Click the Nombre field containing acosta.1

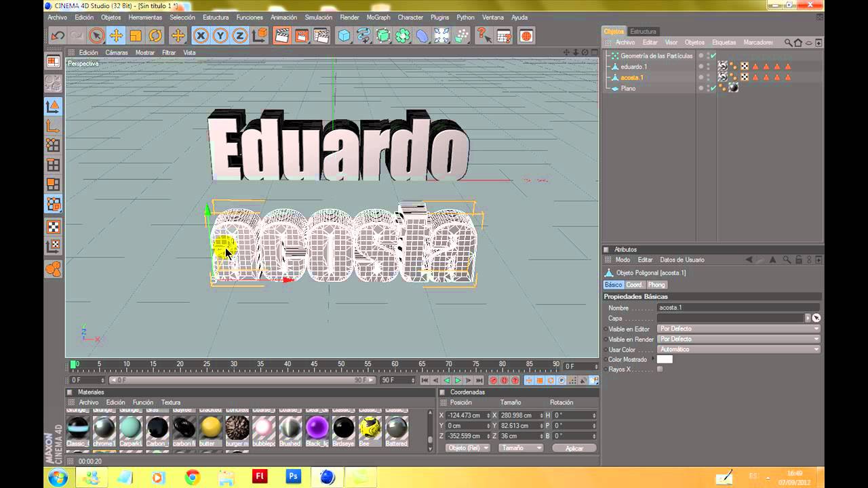pos(739,308)
